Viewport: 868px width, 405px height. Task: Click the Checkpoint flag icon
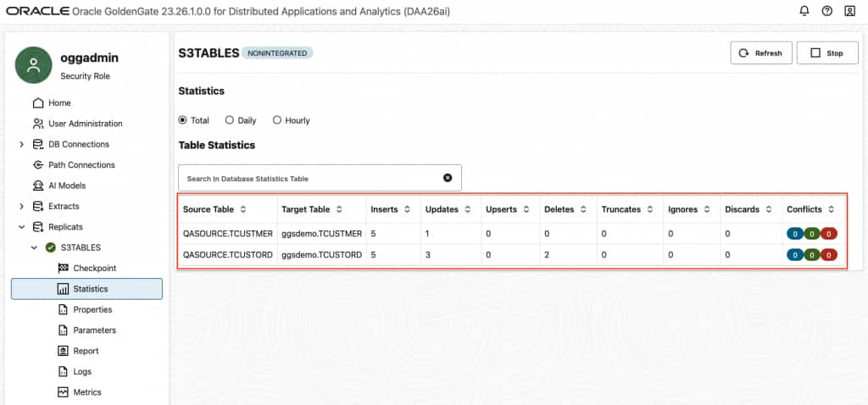click(63, 268)
